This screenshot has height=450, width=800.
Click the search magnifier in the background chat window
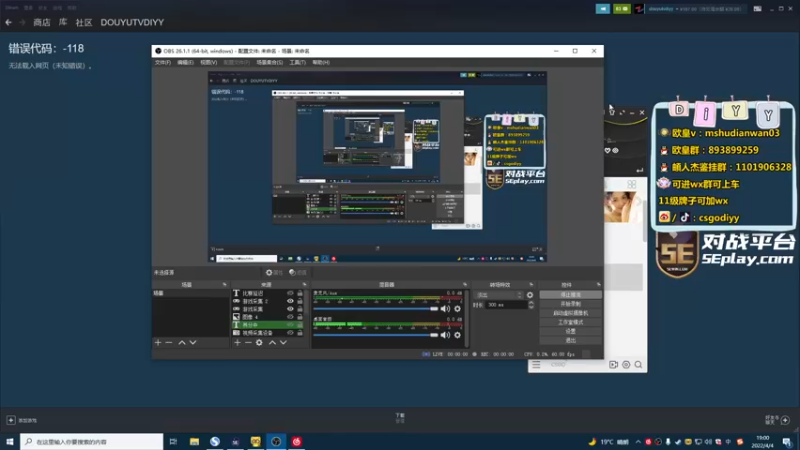[638, 365]
